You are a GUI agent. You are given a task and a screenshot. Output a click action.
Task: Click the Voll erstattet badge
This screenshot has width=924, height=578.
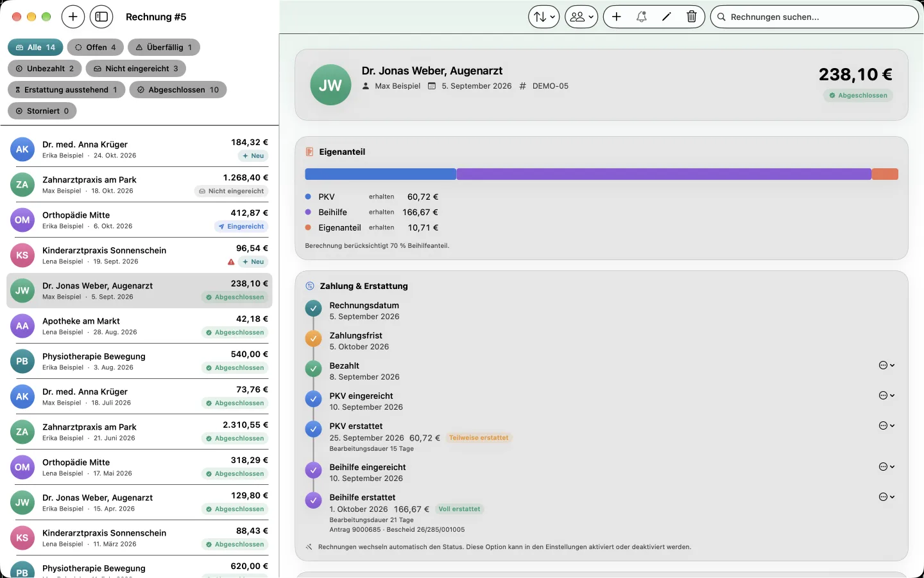tap(459, 509)
